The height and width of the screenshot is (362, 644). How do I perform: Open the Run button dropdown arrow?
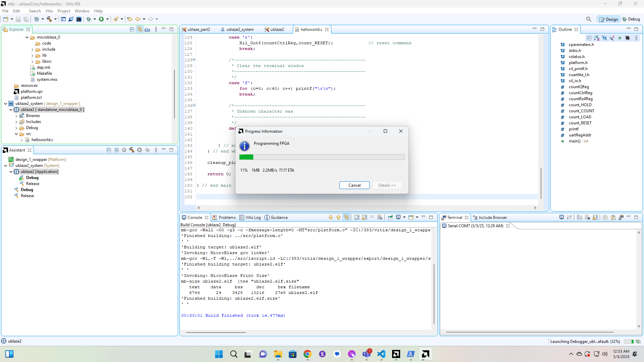coord(107,19)
